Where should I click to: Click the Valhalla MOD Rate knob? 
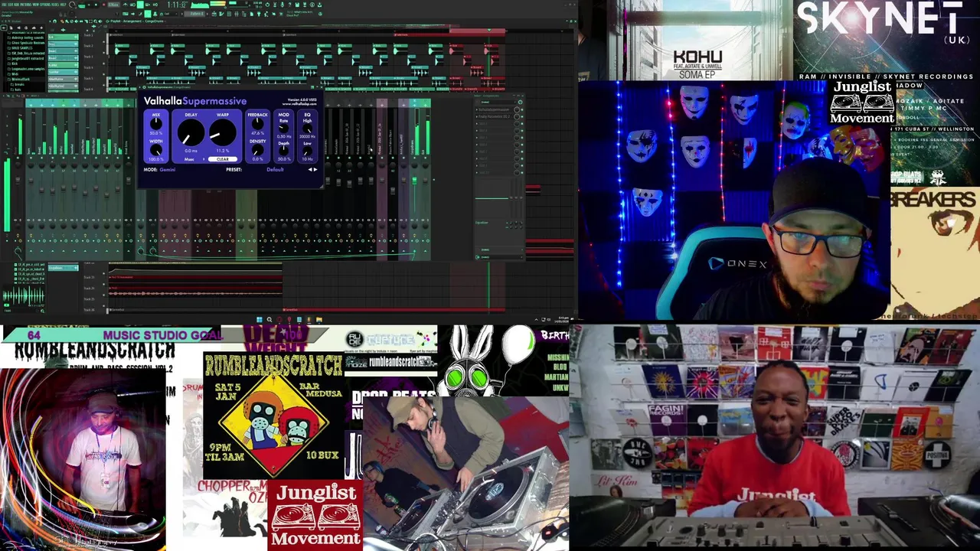[x=283, y=128]
